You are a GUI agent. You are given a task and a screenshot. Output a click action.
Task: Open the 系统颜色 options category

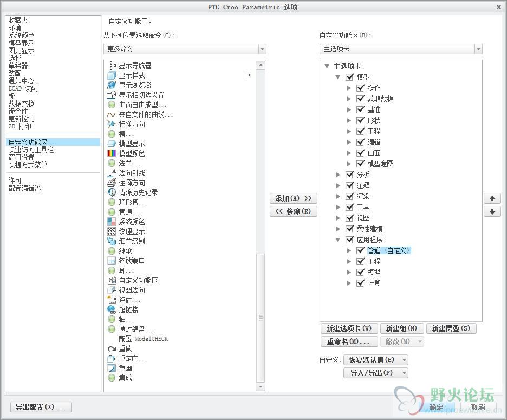click(21, 36)
